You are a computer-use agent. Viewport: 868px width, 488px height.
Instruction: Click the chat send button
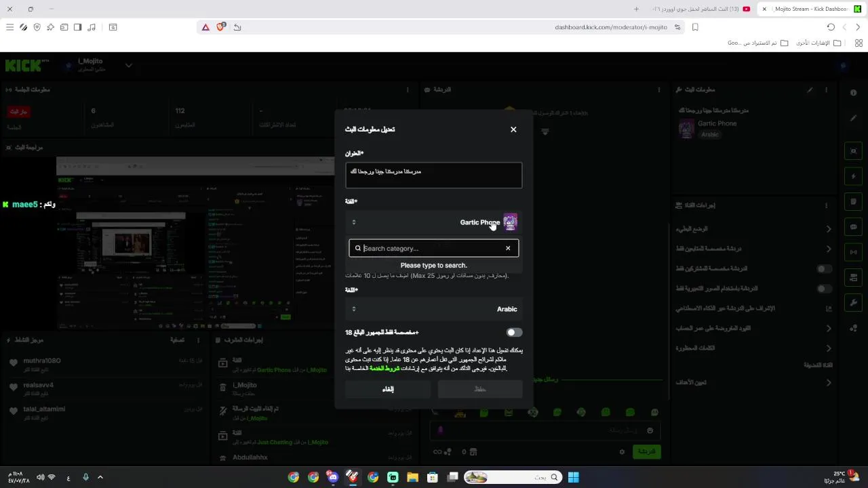[646, 451]
